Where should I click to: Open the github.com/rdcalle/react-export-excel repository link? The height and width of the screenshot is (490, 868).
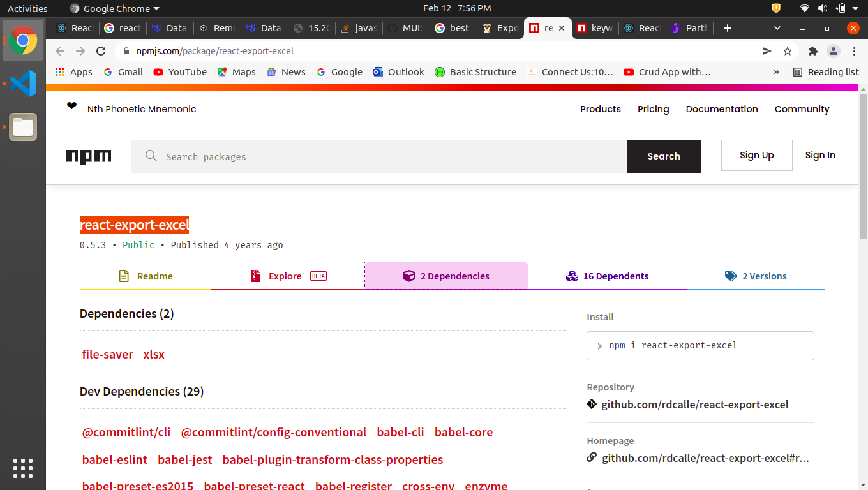695,405
